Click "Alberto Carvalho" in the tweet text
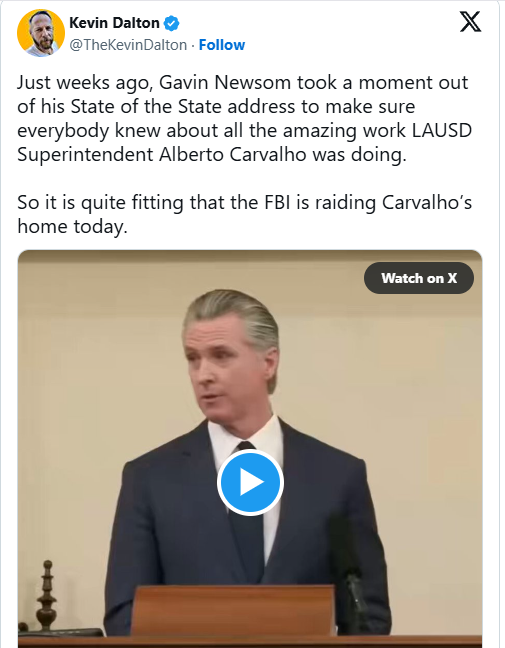 coord(233,154)
